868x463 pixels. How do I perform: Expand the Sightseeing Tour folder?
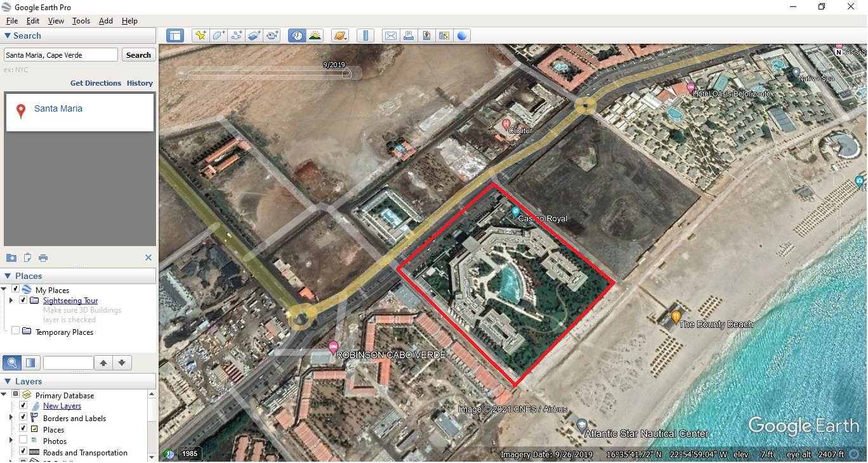coord(11,300)
